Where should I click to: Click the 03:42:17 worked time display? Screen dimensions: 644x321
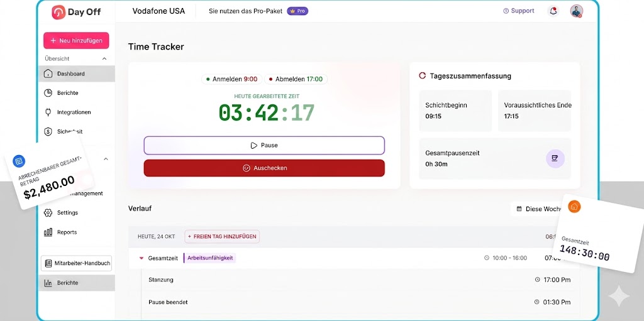(x=267, y=112)
